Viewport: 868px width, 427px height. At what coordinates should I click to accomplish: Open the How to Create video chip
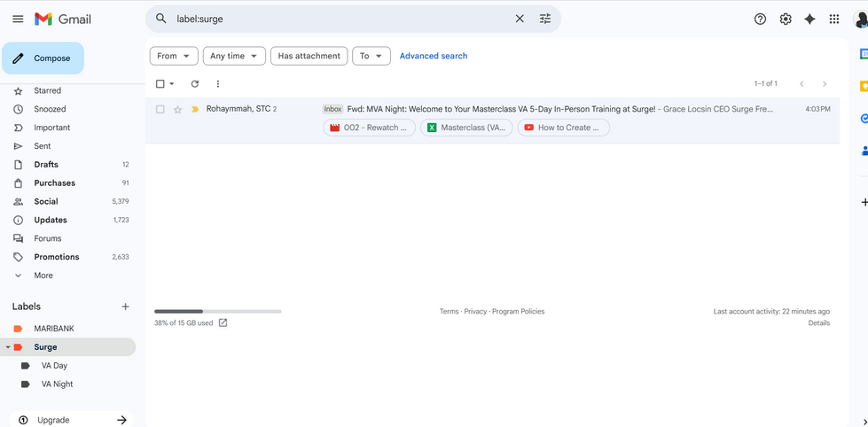tap(564, 128)
